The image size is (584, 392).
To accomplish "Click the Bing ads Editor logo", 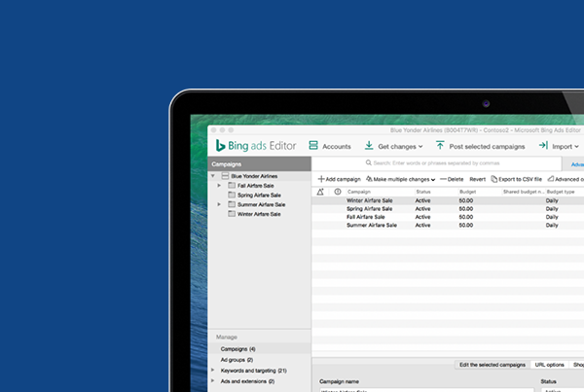I will pyautogui.click(x=256, y=146).
